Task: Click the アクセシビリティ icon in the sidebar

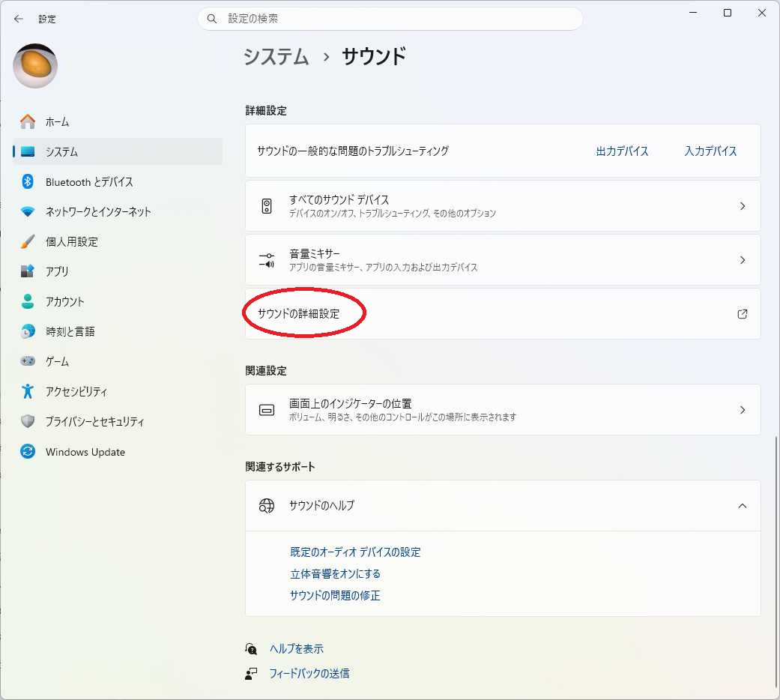Action: [28, 391]
